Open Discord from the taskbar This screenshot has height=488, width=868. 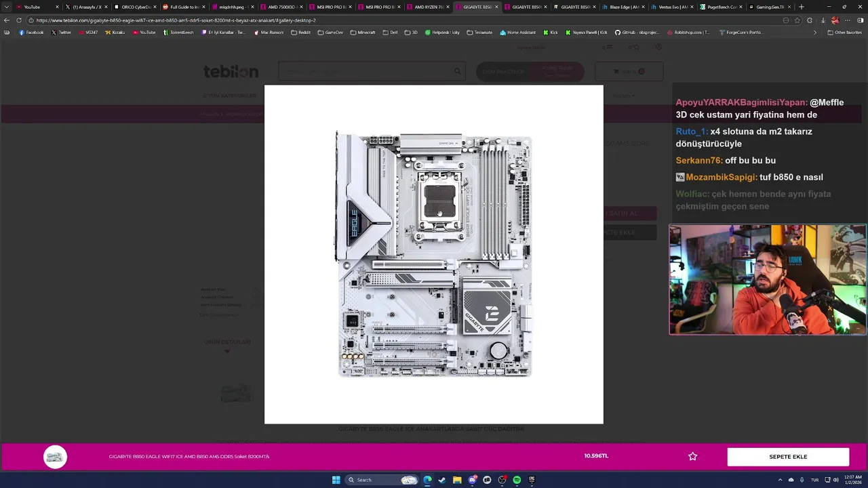[472, 480]
